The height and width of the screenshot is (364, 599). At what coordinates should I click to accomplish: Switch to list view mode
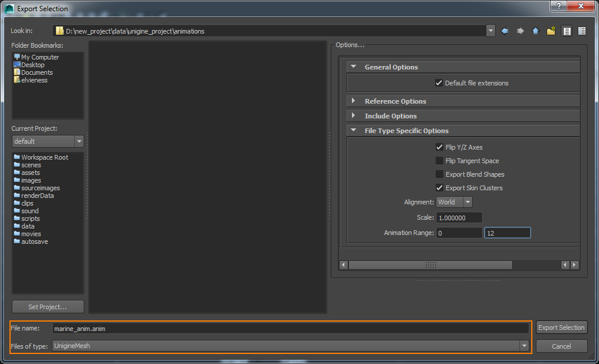click(x=567, y=31)
